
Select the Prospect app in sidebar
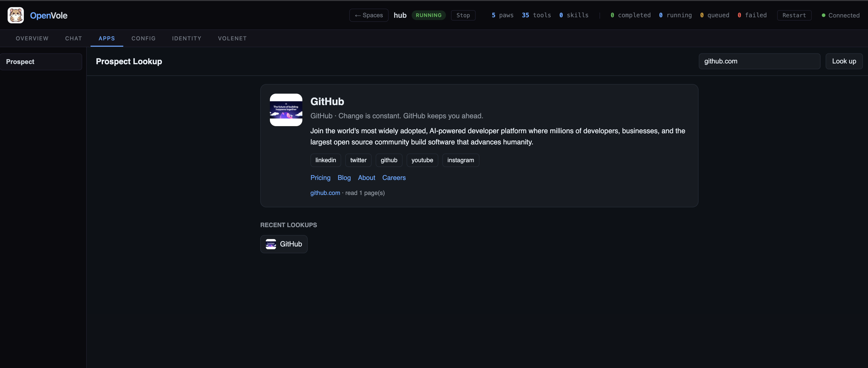[x=41, y=62]
